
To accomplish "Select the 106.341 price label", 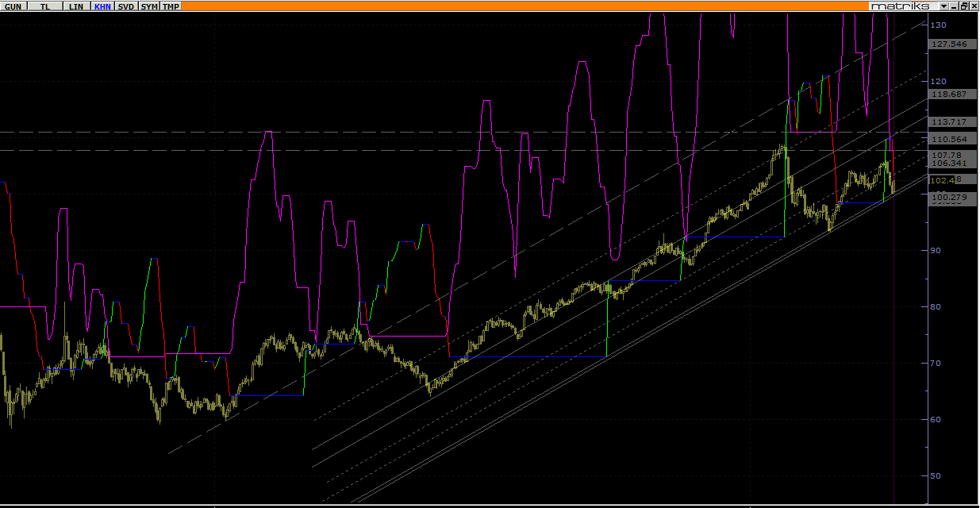I will coord(951,164).
